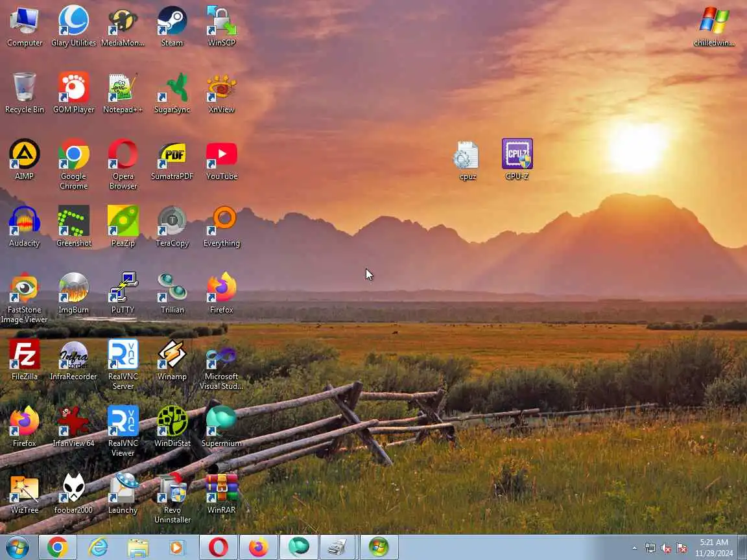This screenshot has height=560, width=747.
Task: Select the cpuz settings file icon
Action: click(x=468, y=160)
